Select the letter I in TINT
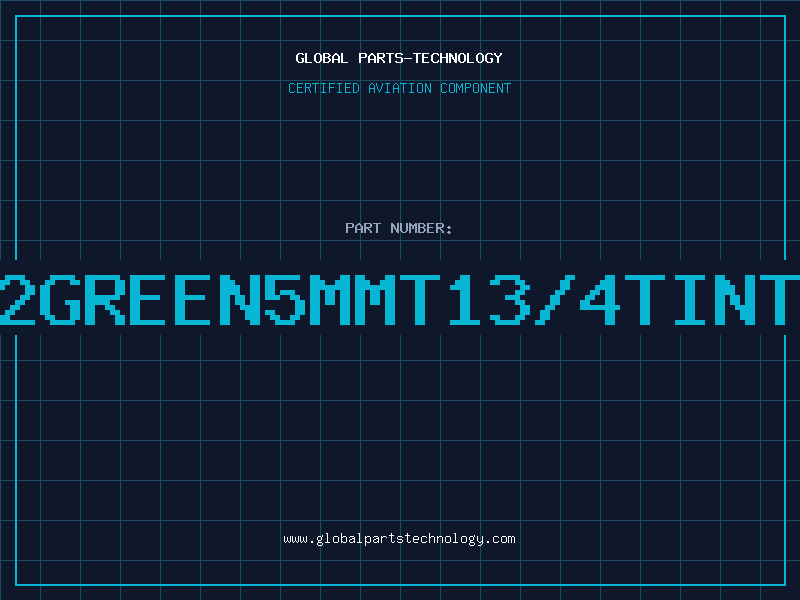The height and width of the screenshot is (600, 800). 690,299
